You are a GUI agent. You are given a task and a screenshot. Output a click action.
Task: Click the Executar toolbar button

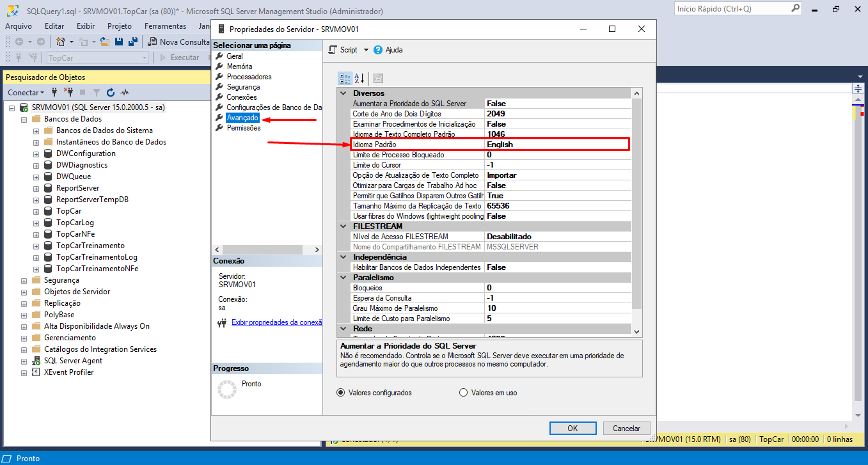179,58
